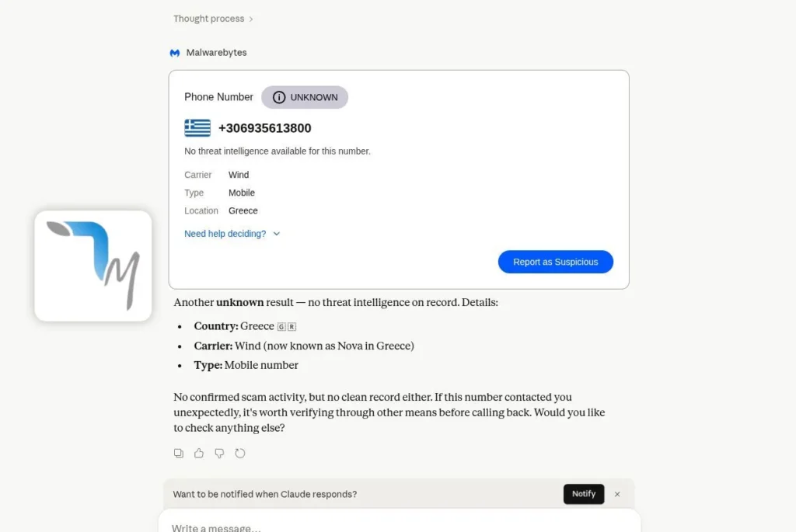Viewport: 796px width, 532px height.
Task: Click the Carrier value Wind
Action: 239,175
